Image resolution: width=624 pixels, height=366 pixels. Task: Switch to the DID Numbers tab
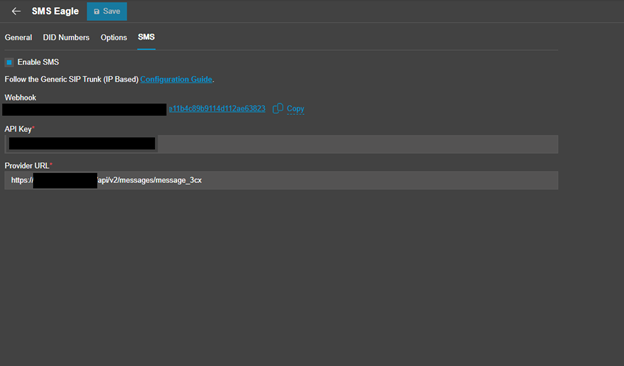66,37
